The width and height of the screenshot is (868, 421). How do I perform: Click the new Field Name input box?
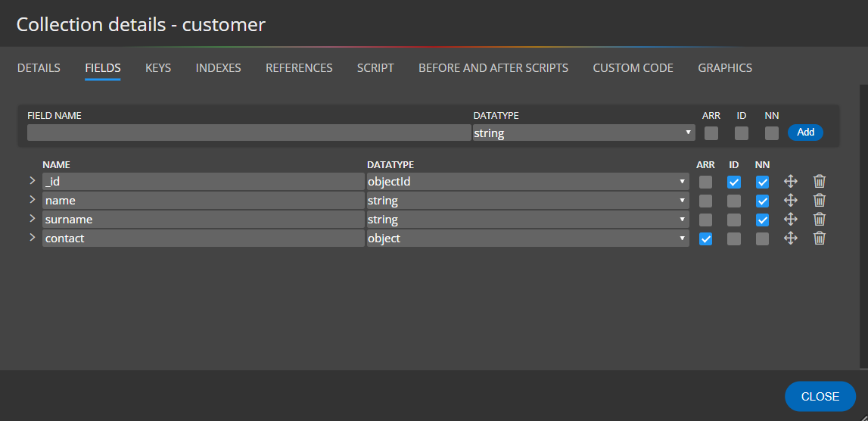coord(248,133)
